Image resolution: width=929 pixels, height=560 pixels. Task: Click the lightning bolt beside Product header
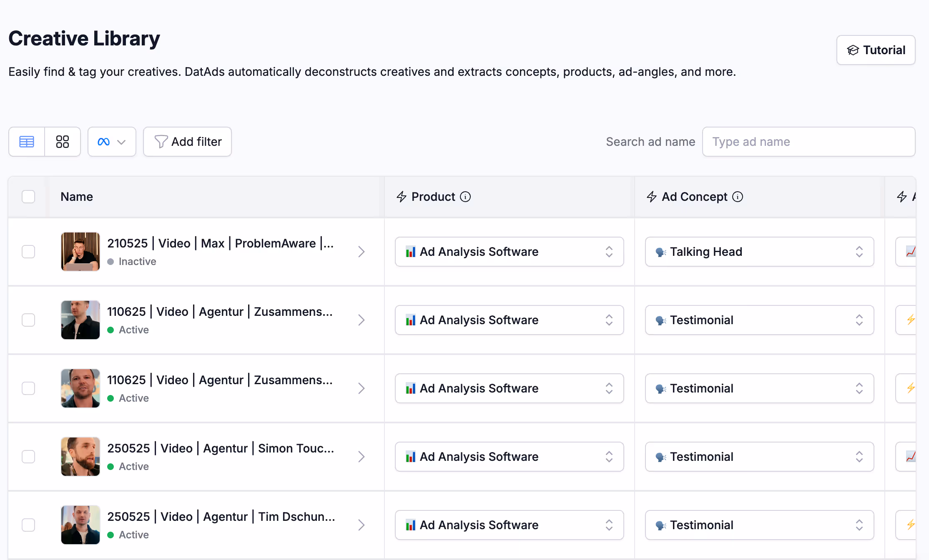coord(402,197)
